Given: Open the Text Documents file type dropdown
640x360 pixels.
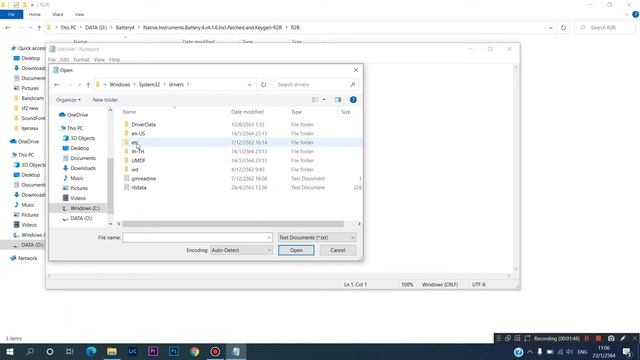Looking at the screenshot, I should tap(317, 238).
